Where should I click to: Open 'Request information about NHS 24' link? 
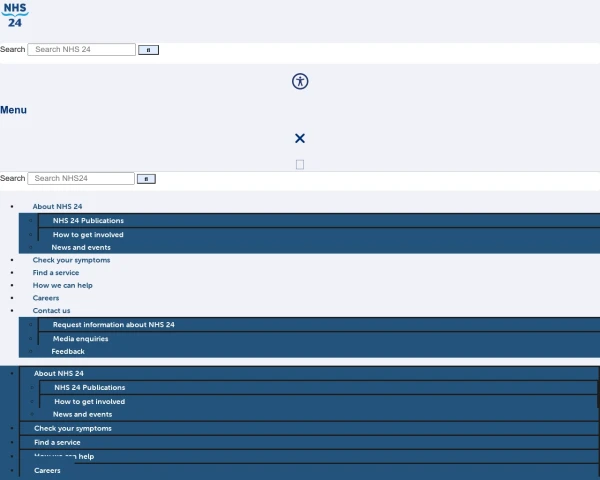coord(114,325)
